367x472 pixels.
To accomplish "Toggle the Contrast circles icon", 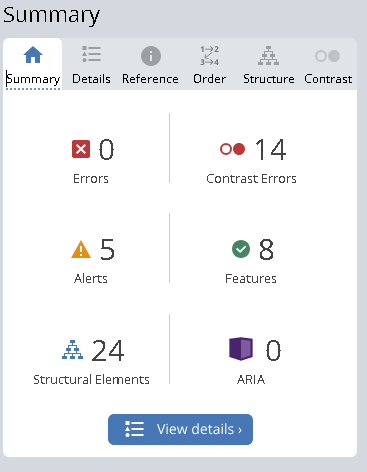I will coord(328,56).
